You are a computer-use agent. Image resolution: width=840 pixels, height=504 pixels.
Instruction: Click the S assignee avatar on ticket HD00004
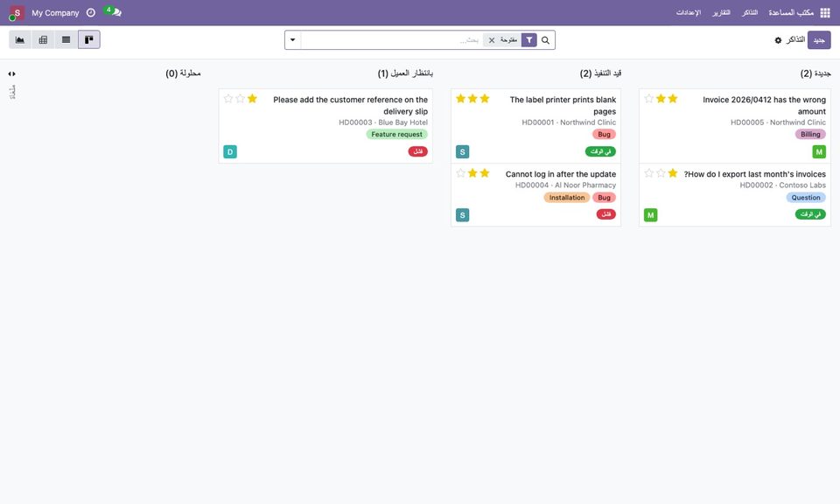[462, 214]
